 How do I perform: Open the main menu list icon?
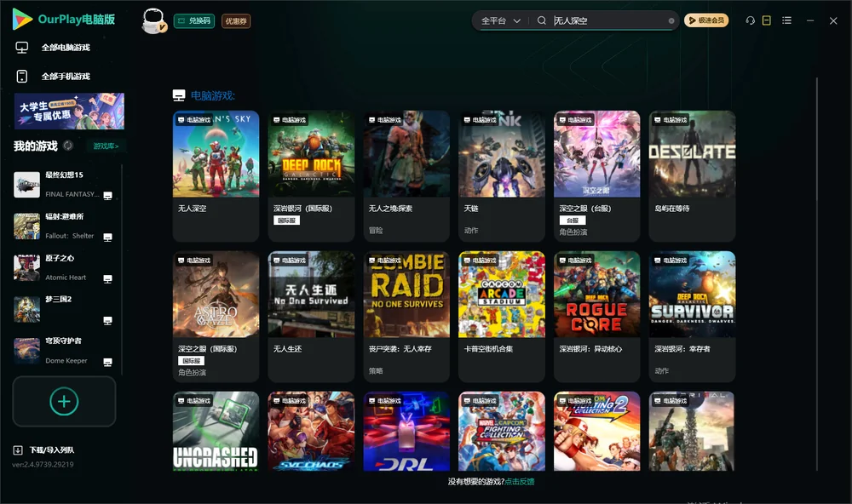pyautogui.click(x=786, y=20)
